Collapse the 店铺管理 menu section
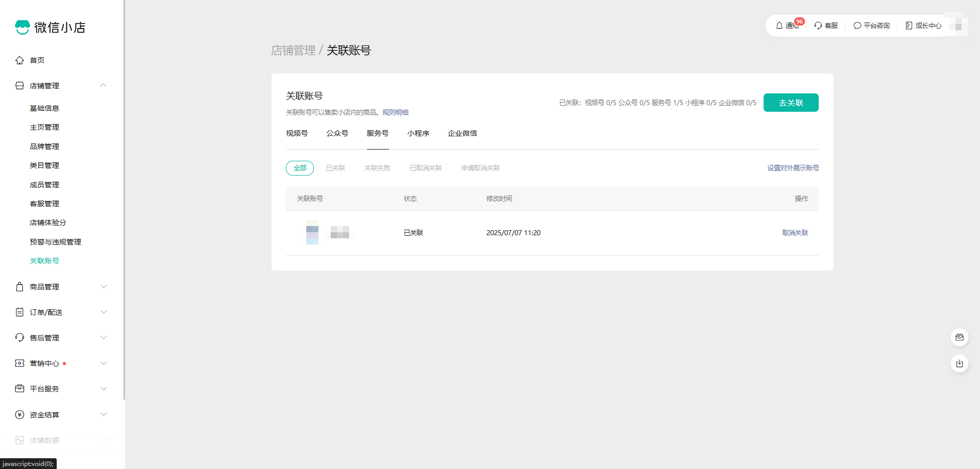 104,86
